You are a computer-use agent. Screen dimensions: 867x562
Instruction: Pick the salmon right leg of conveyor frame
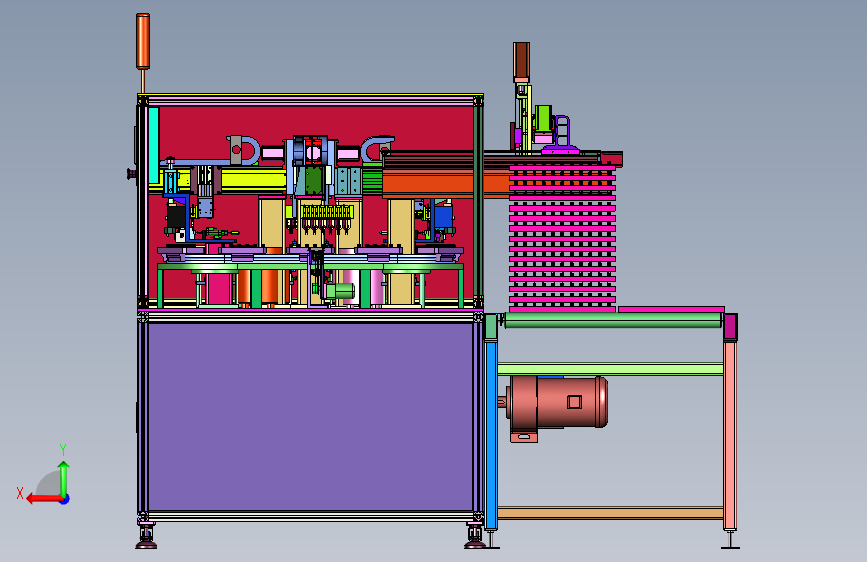click(730, 435)
